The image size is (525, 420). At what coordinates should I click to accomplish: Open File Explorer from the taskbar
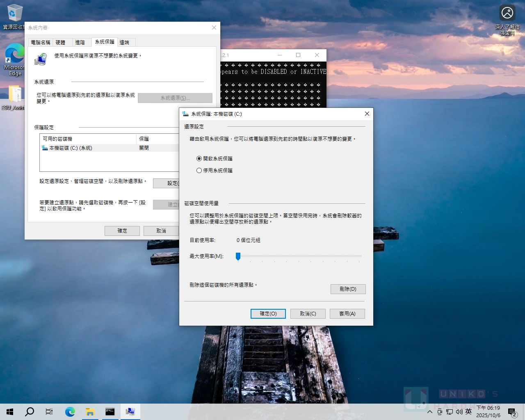click(90, 412)
